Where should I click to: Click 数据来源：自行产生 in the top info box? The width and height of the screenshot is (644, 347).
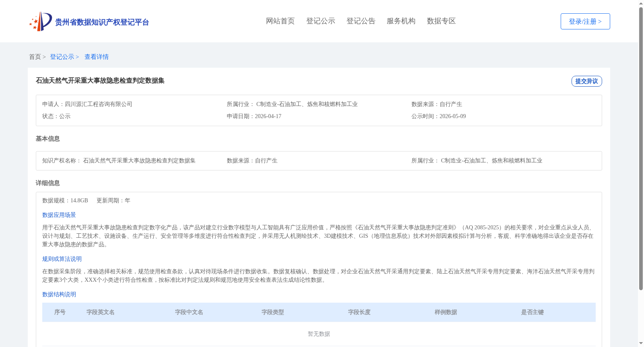(437, 104)
